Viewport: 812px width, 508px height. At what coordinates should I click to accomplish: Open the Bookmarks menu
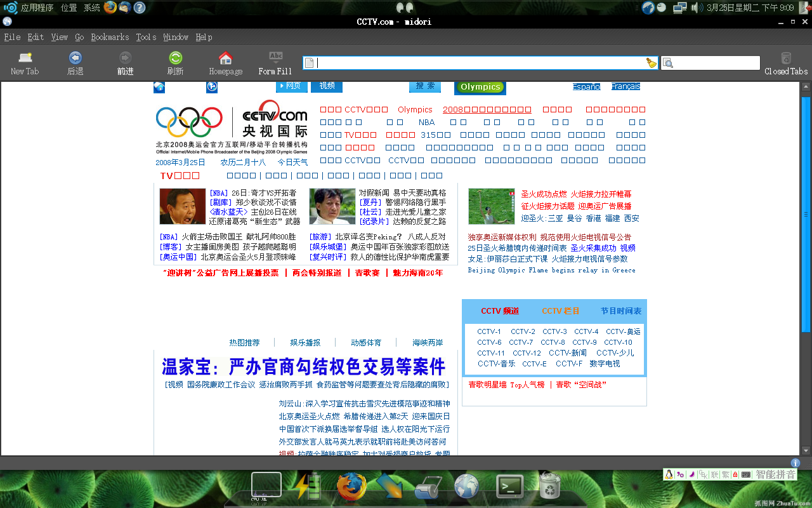(x=110, y=37)
